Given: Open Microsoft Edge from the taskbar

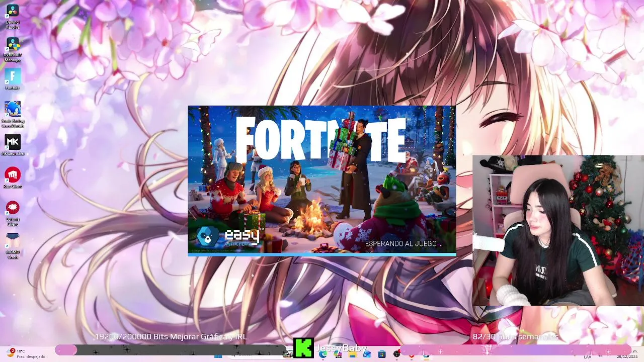Looking at the screenshot, I should click(323, 354).
